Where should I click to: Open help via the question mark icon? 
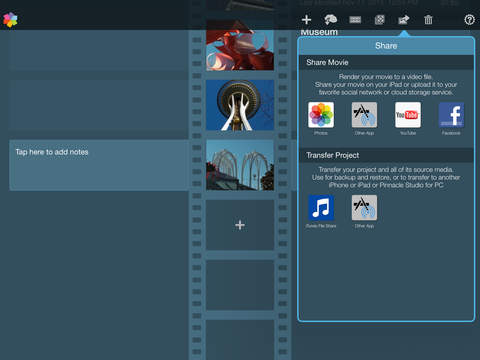tap(469, 20)
